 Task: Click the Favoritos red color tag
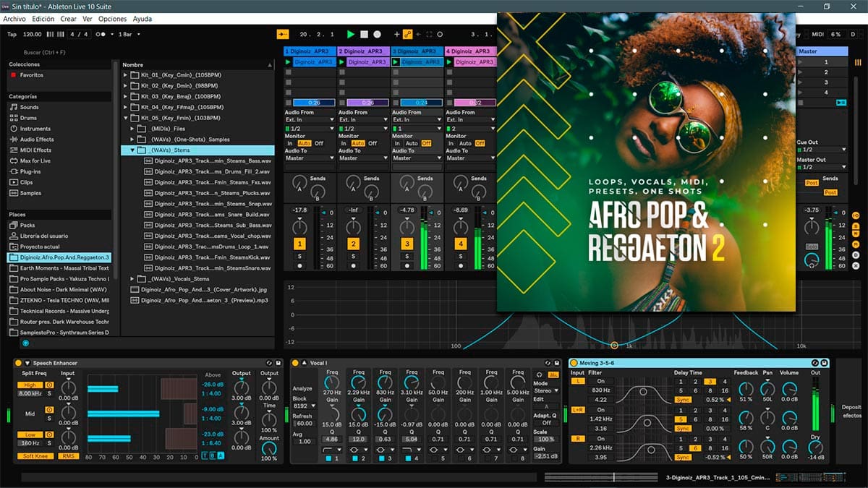[x=13, y=75]
